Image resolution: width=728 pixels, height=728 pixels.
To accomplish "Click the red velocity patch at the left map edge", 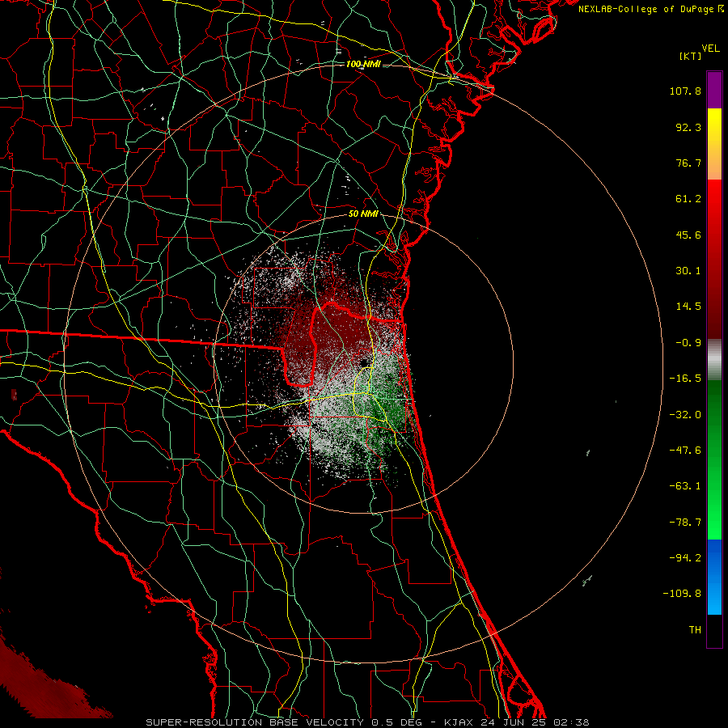I will pos(15,395).
